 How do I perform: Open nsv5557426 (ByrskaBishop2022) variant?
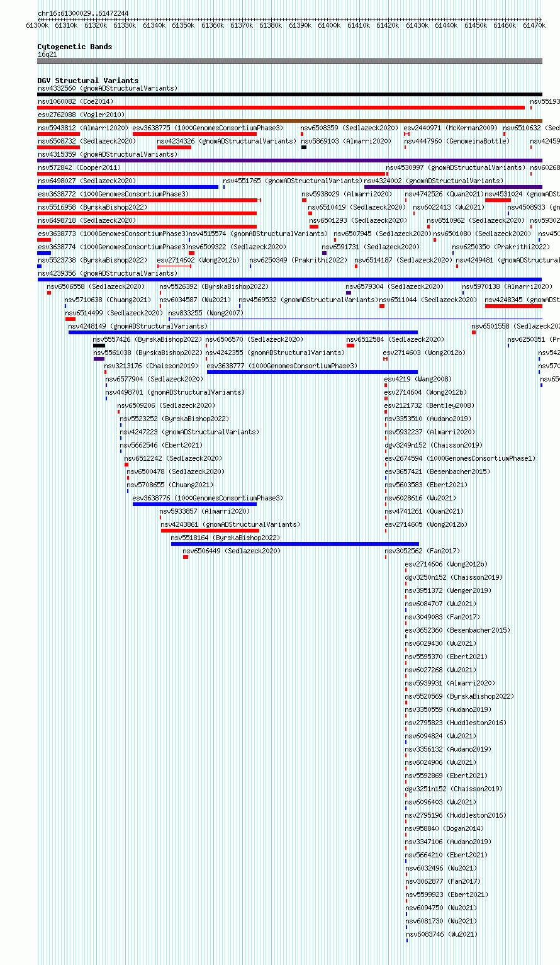click(x=148, y=339)
